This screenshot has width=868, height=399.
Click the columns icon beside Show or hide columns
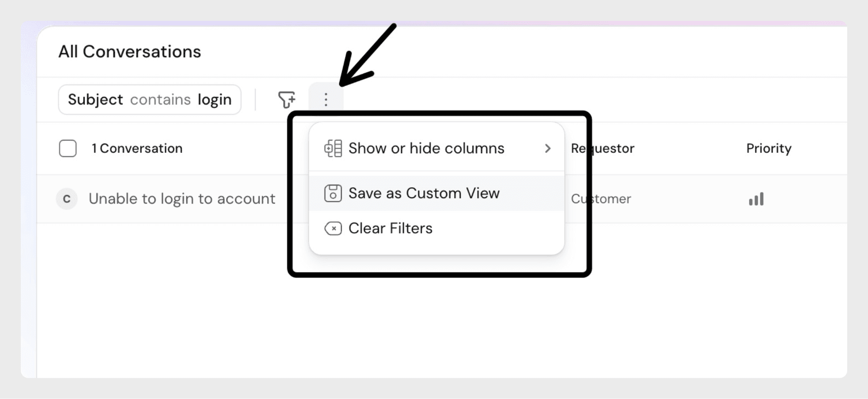pyautogui.click(x=333, y=148)
